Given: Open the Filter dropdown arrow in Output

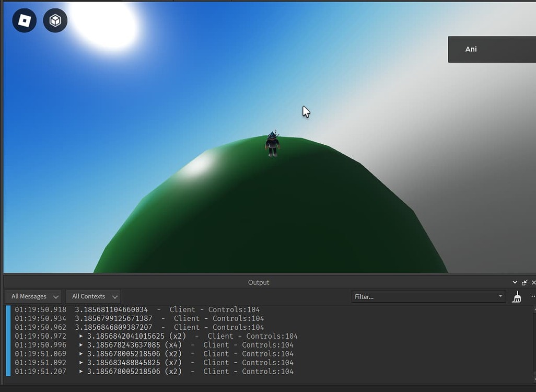Looking at the screenshot, I should (500, 296).
